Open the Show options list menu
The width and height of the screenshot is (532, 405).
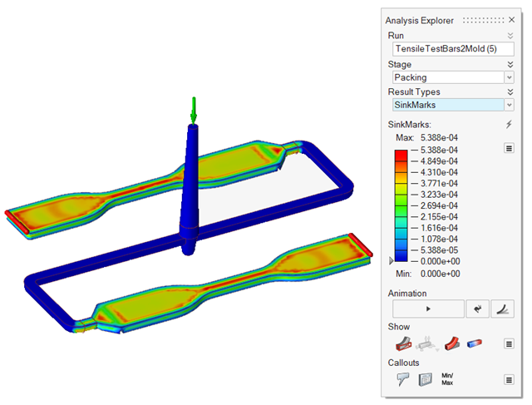pyautogui.click(x=510, y=343)
